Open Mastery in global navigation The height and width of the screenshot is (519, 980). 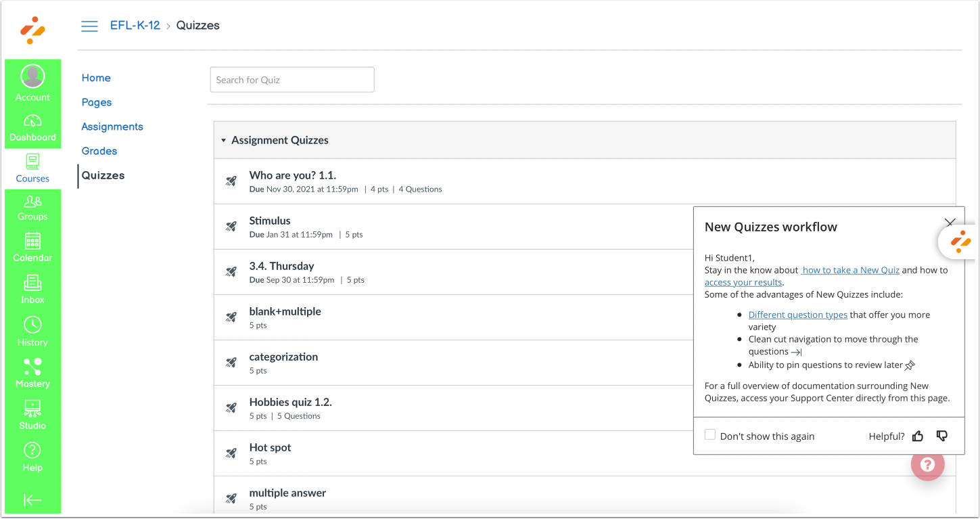click(x=32, y=374)
